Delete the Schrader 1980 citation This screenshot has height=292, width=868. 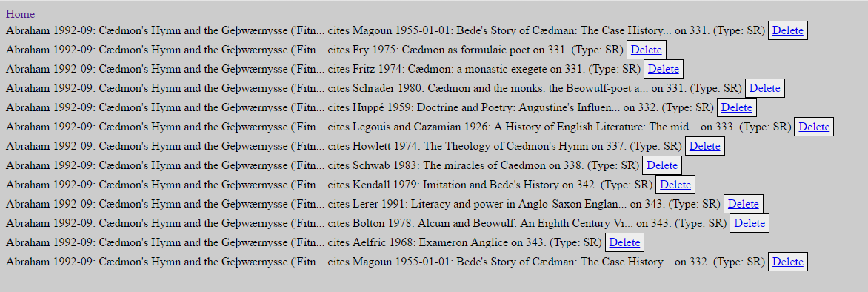click(x=764, y=88)
